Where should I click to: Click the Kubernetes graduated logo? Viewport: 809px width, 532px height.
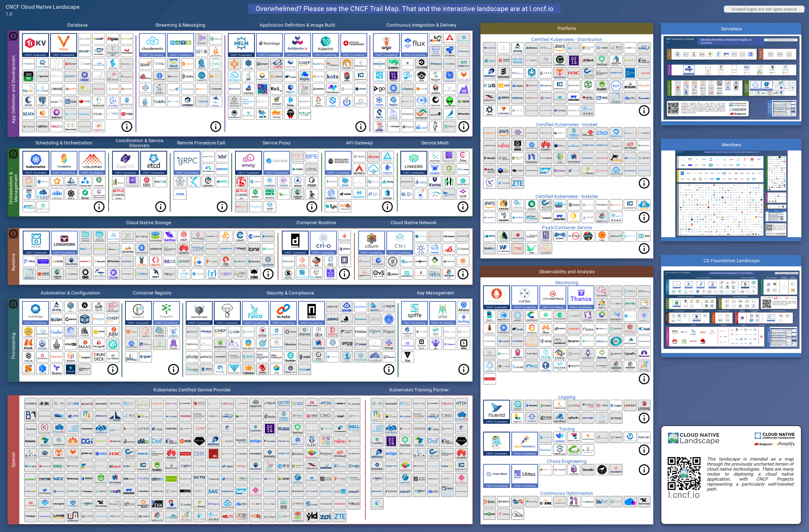coord(36,163)
